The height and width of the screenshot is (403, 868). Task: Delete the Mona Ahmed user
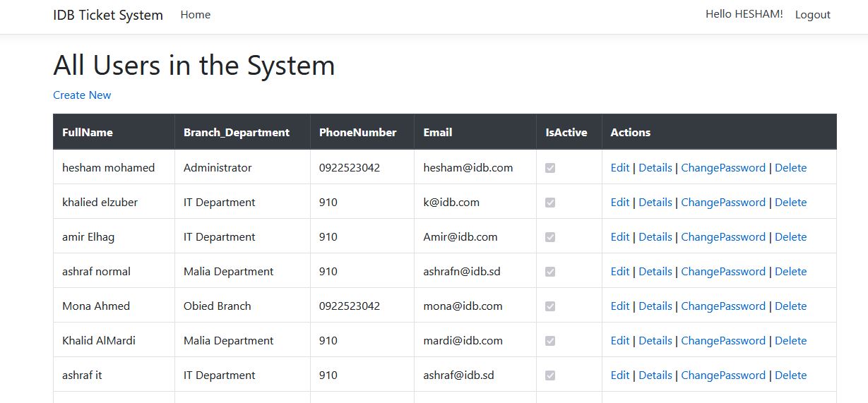[791, 306]
